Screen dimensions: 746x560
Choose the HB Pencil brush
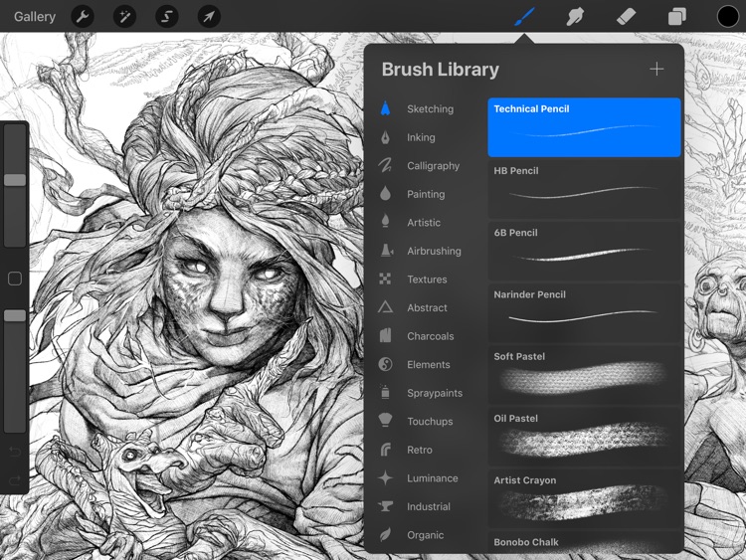tap(585, 187)
